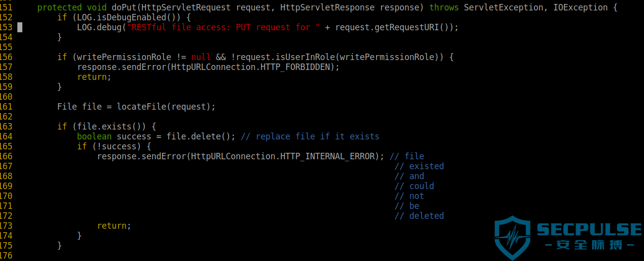
Task: Click the HTTP_INTERNAL_ERROR constant
Action: click(327, 156)
